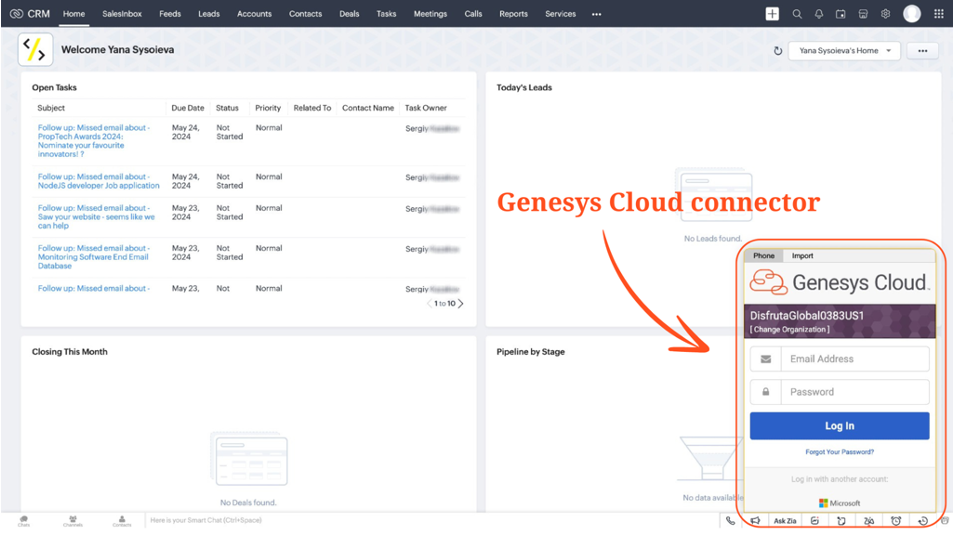Open the Meetings tab
The width and height of the screenshot is (954, 536).
430,13
